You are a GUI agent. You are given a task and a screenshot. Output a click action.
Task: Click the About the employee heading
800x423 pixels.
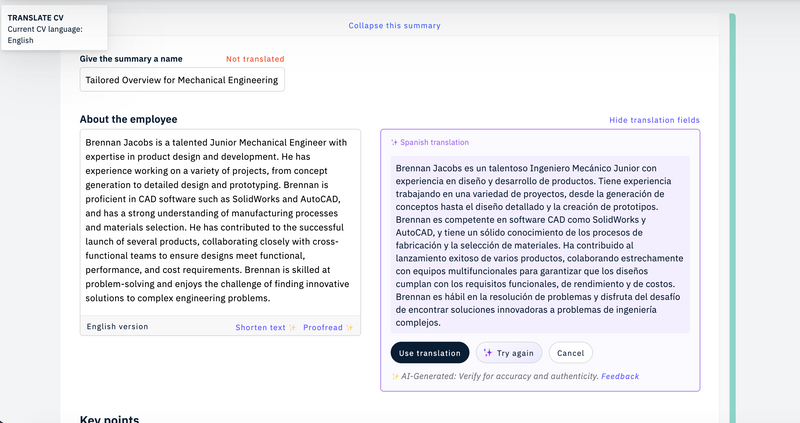point(129,119)
